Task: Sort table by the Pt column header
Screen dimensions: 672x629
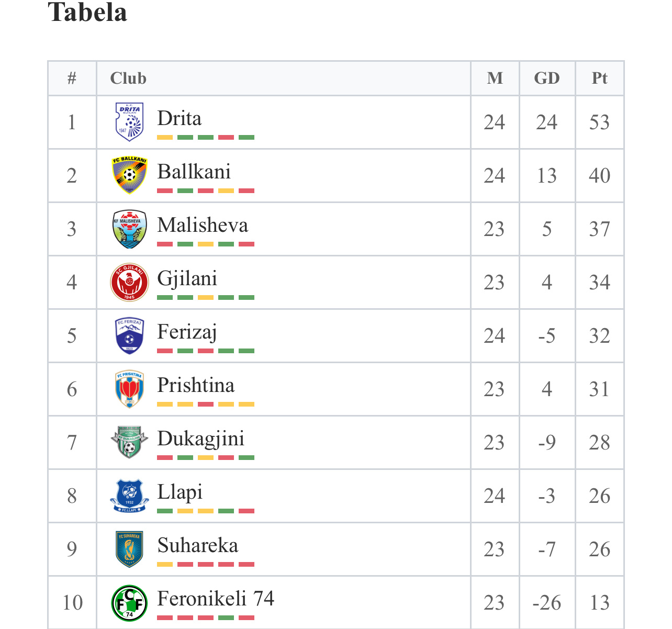Action: coord(599,78)
